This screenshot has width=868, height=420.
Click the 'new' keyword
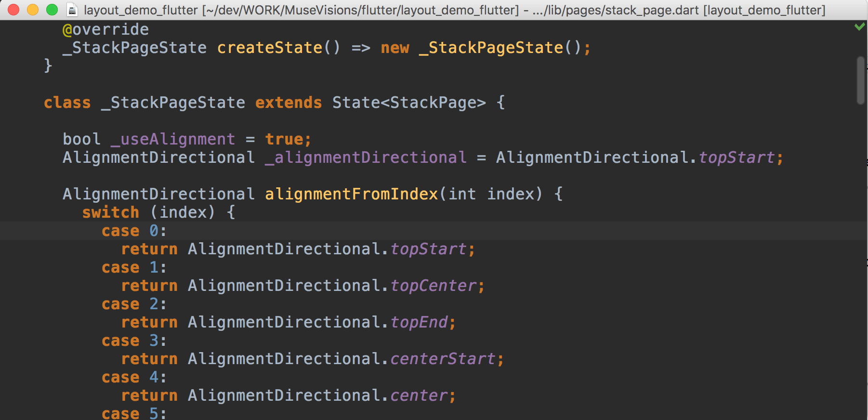[x=395, y=48]
